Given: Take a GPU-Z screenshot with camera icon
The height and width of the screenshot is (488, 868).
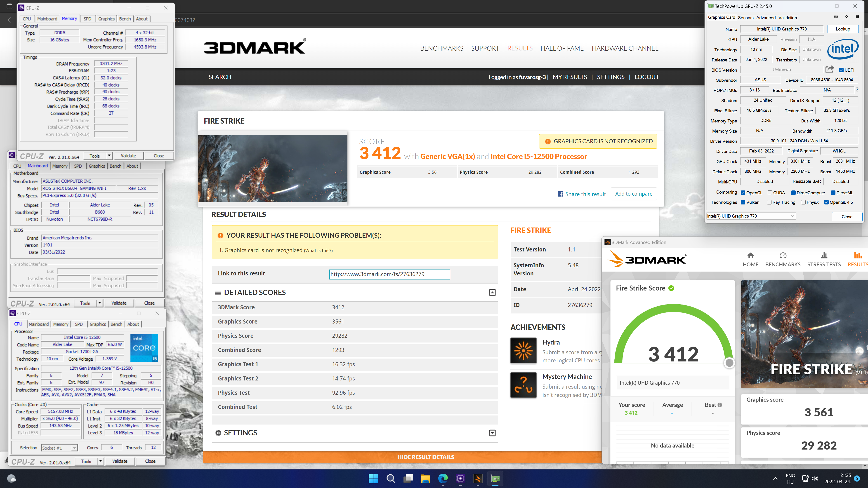Looking at the screenshot, I should pyautogui.click(x=836, y=17).
